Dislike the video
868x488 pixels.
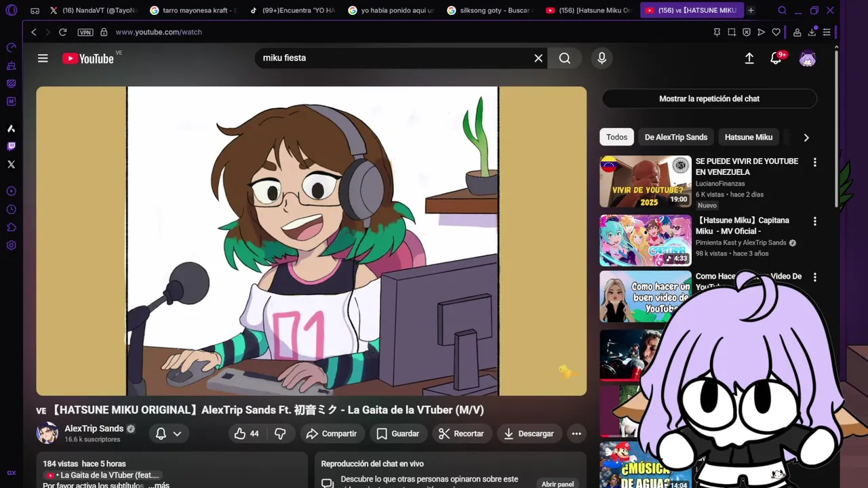point(280,434)
